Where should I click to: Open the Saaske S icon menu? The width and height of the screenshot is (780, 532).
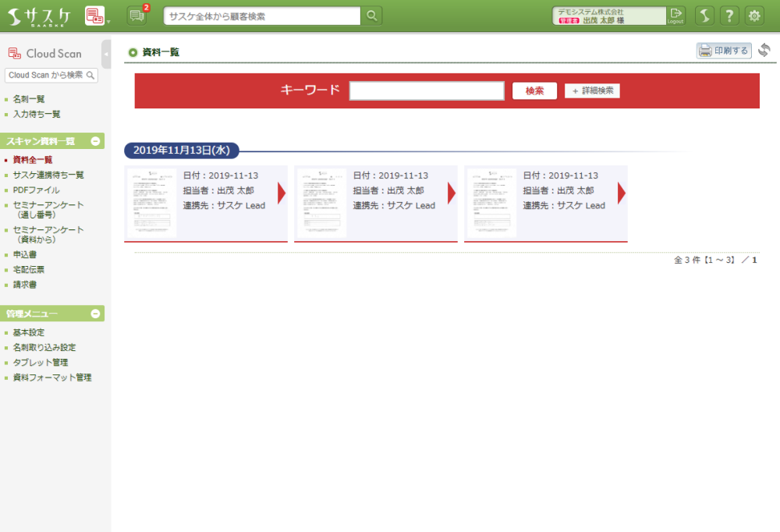(x=704, y=16)
